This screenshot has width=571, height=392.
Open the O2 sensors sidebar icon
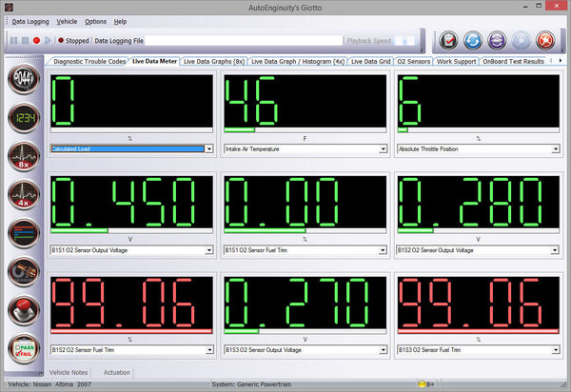tap(24, 271)
